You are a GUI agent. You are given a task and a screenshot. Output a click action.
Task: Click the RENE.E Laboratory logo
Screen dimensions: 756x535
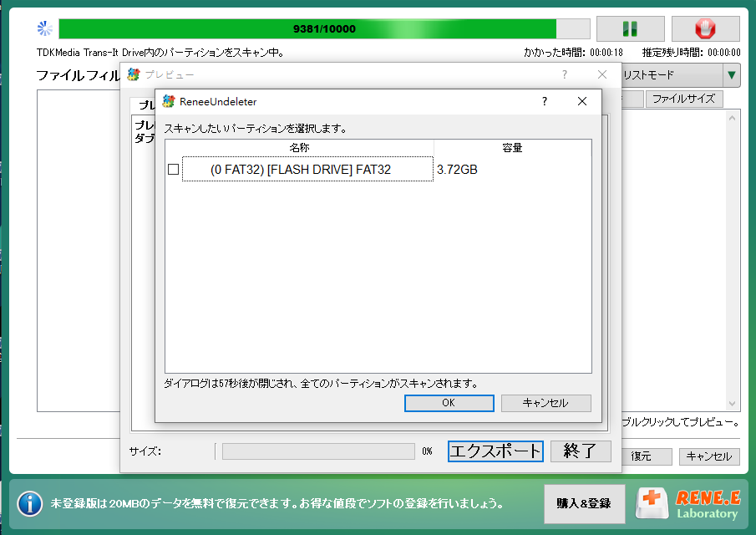pyautogui.click(x=688, y=503)
